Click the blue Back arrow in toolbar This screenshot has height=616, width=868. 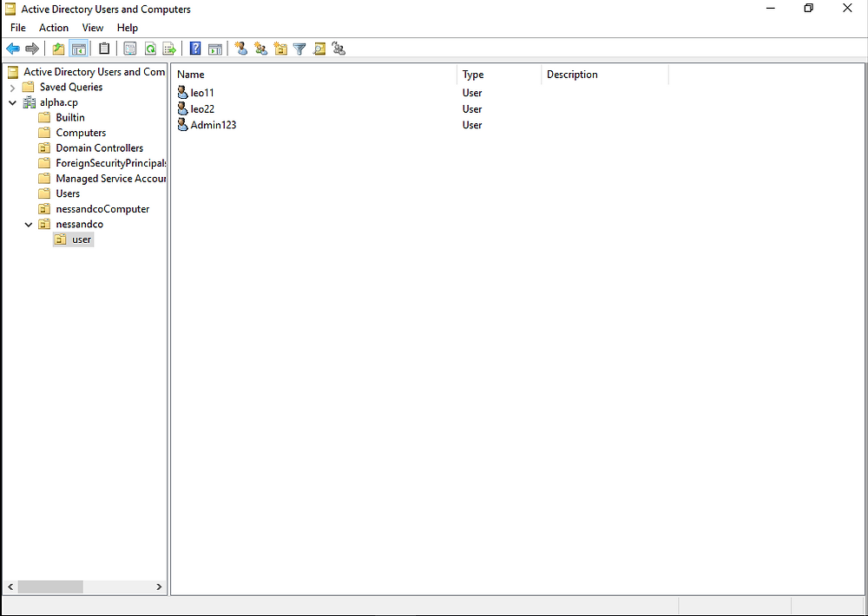pos(13,49)
